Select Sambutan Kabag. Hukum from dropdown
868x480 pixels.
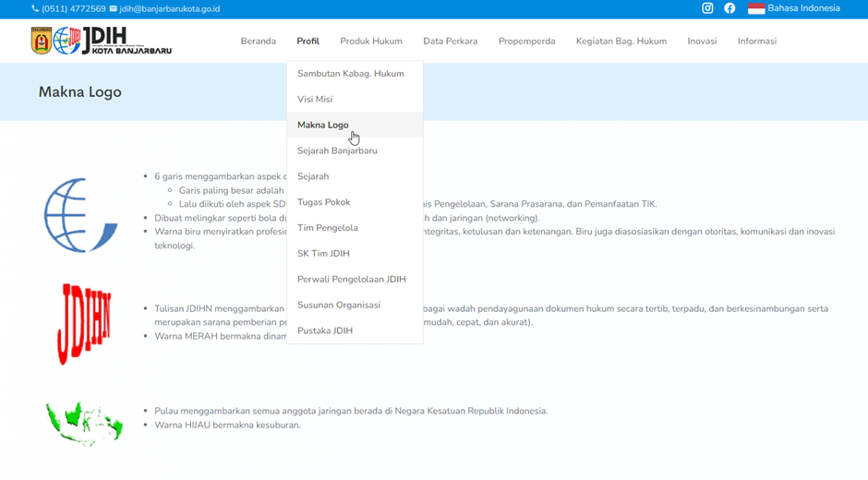351,74
